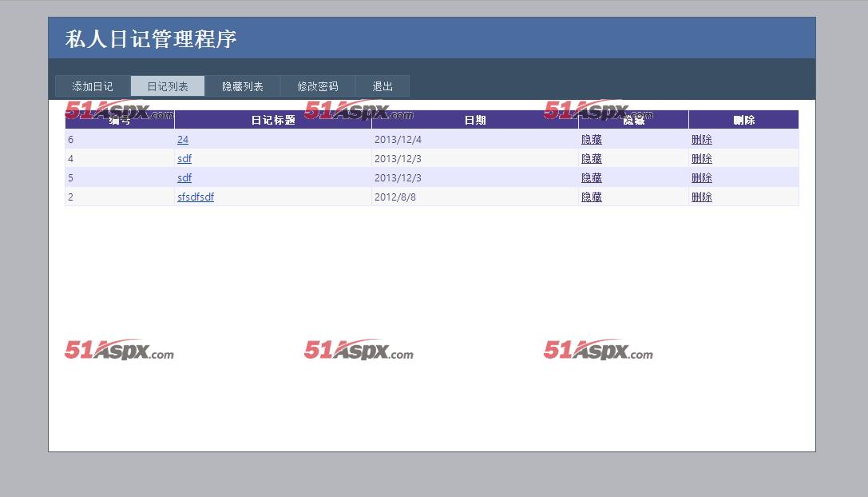Click the 日记标题 column header
This screenshot has width=868, height=497.
pyautogui.click(x=273, y=120)
